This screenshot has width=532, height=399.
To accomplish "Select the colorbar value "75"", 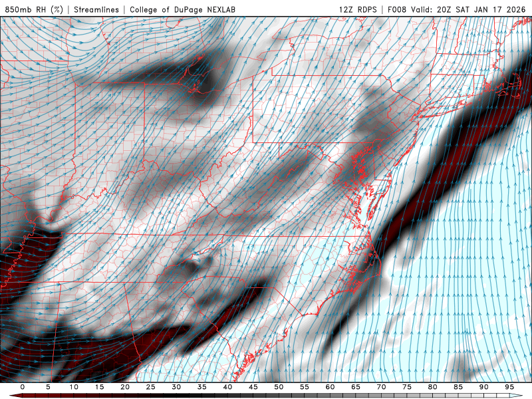I will pos(407,387).
